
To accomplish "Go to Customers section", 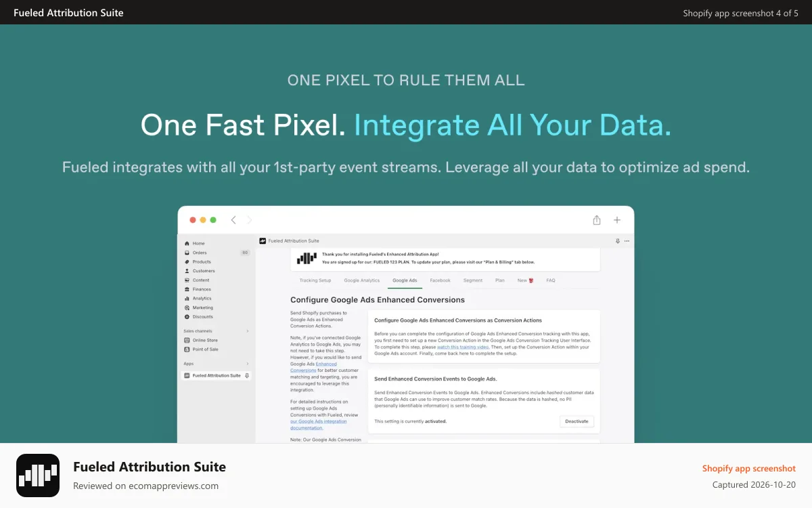I will click(204, 271).
